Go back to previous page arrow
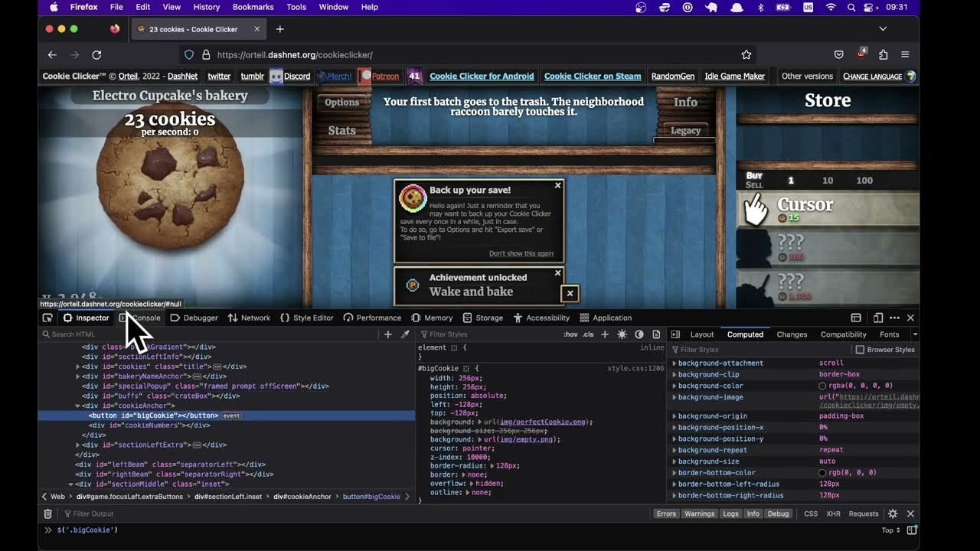Image resolution: width=980 pixels, height=551 pixels. tap(52, 54)
